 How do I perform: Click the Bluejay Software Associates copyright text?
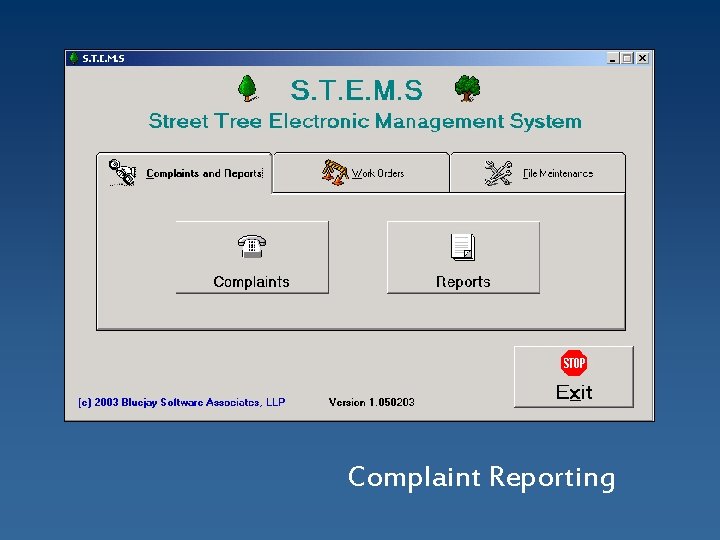coord(182,402)
